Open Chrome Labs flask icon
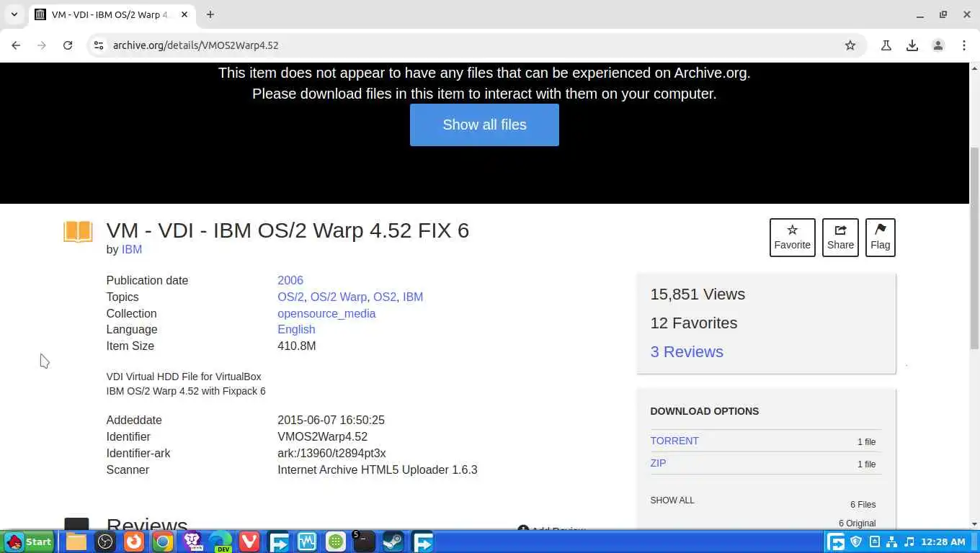The height and width of the screenshot is (553, 980). click(886, 45)
